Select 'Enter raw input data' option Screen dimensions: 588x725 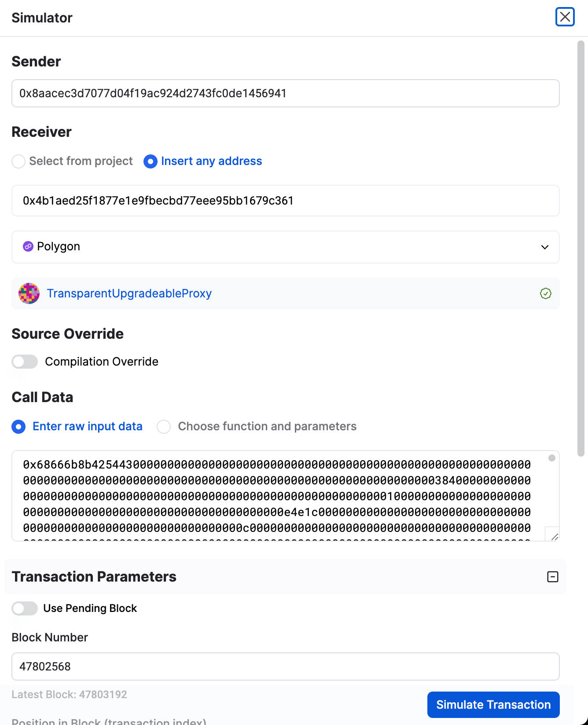(18, 427)
